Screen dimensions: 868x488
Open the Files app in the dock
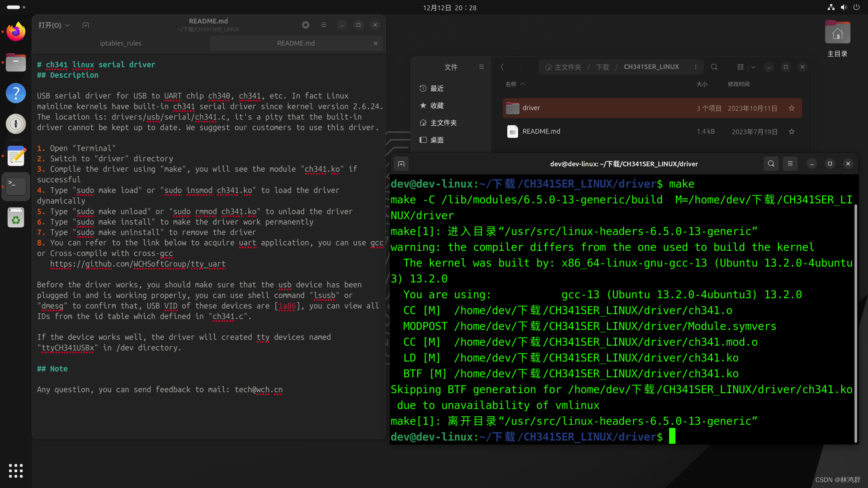click(x=16, y=62)
